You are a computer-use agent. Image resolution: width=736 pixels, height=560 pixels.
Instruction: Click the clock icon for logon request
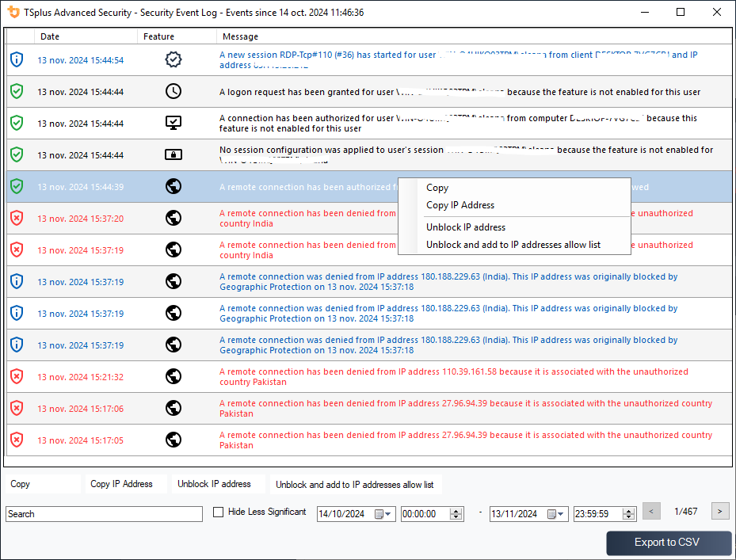pos(174,91)
